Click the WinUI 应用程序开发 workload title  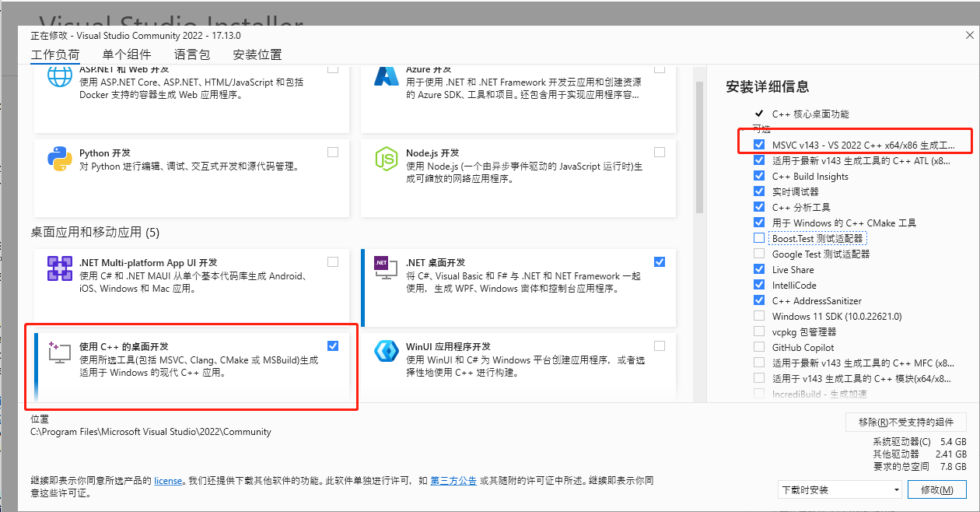tap(448, 346)
